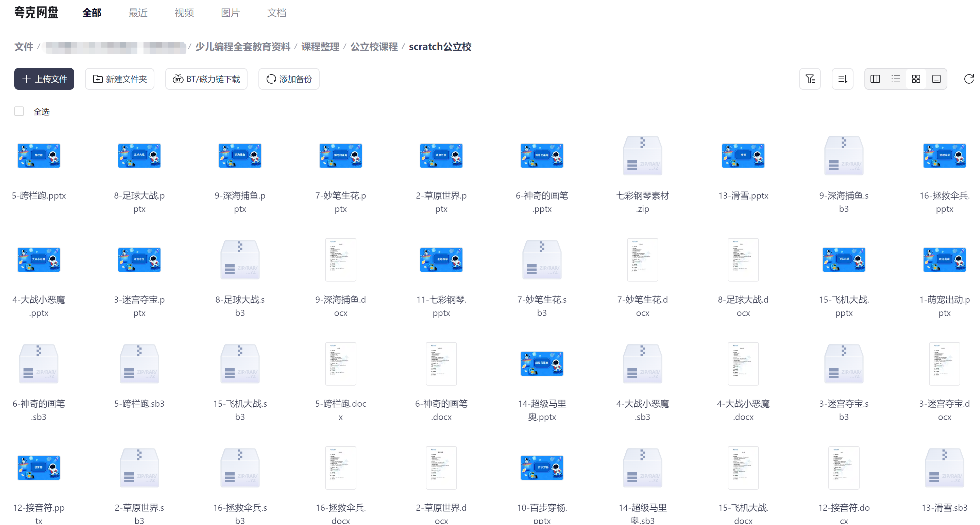Screen dimensions: 980x525
Task: Select the grid view icon
Action: click(x=916, y=79)
